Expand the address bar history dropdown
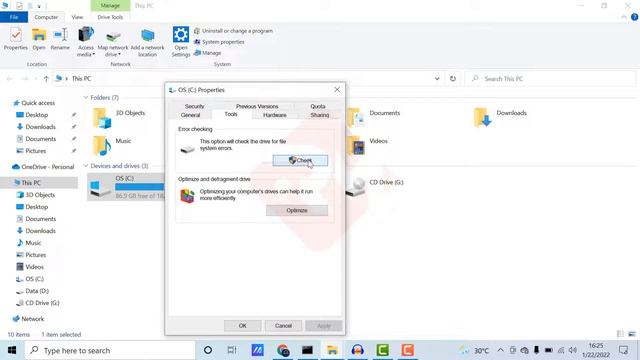 pos(437,78)
